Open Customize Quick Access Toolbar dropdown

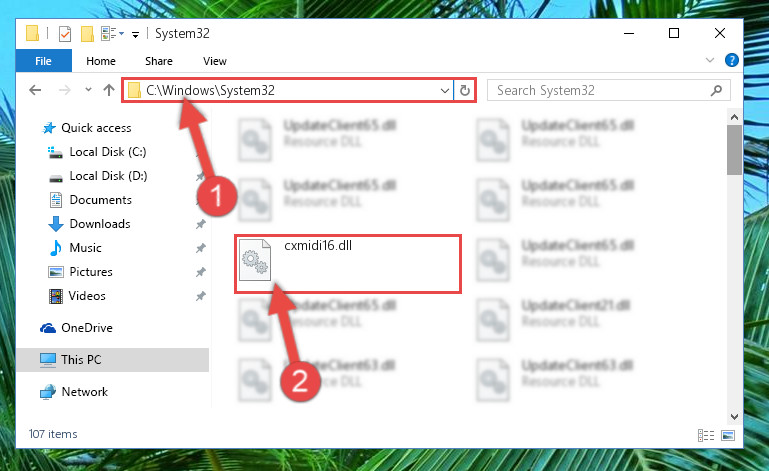135,34
